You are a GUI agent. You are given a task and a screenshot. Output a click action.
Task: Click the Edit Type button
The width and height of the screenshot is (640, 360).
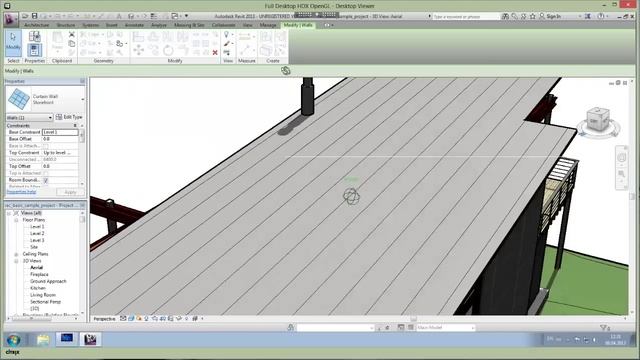69,117
